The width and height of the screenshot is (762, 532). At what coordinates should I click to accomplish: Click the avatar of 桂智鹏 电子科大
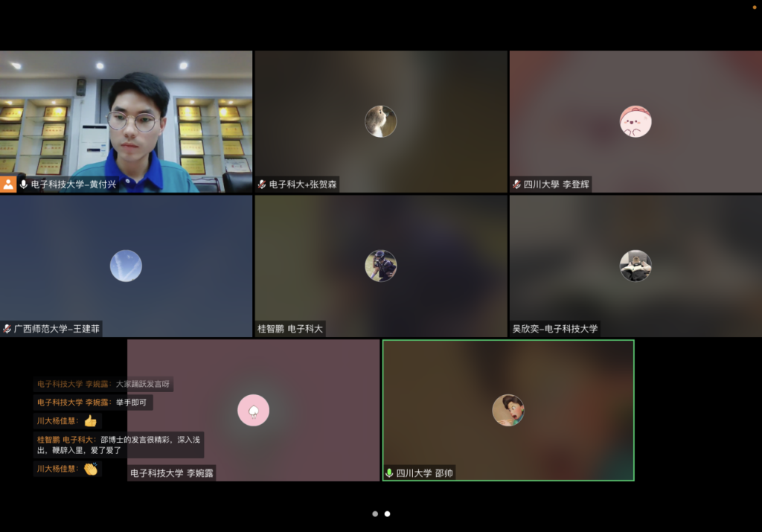coord(380,266)
